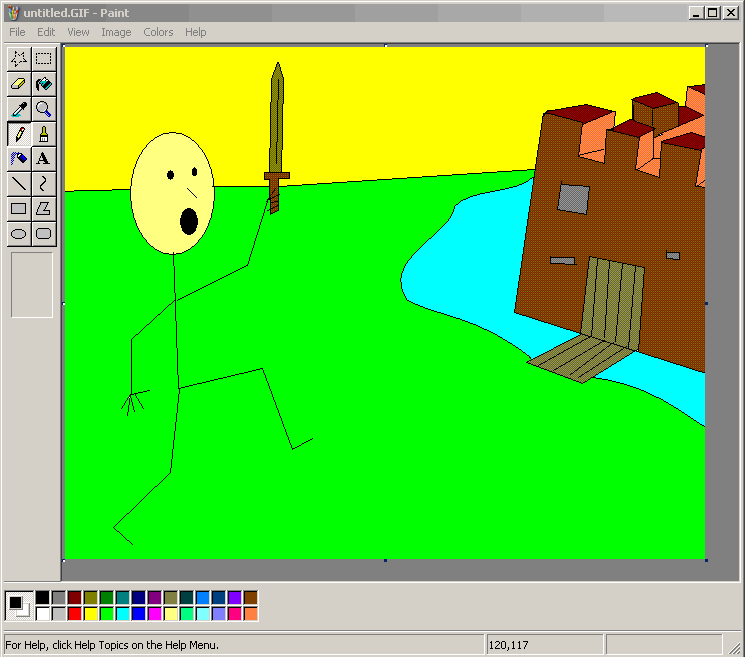Close the Paint window
The height and width of the screenshot is (657, 745).
(730, 13)
